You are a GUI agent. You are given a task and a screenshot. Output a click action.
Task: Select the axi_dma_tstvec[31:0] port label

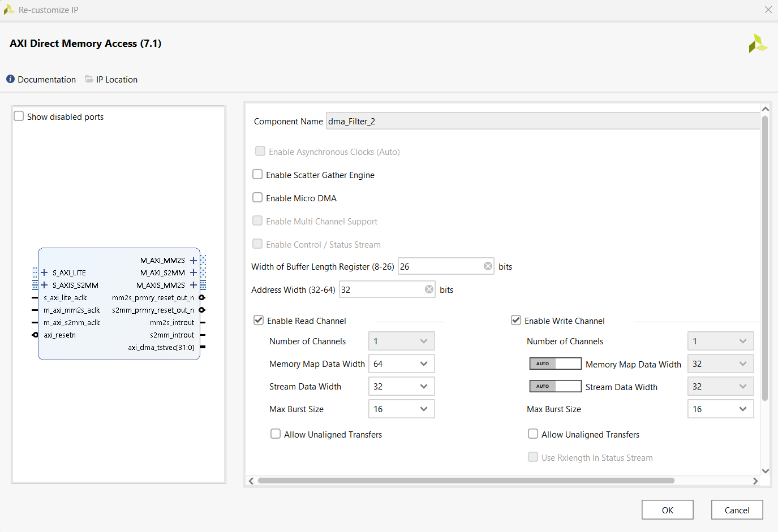click(x=161, y=348)
